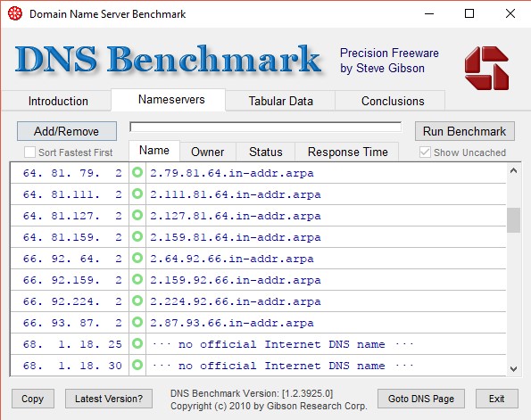
Task: Click name 2.127.81.64.in-addr.arpa
Action: pos(236,216)
